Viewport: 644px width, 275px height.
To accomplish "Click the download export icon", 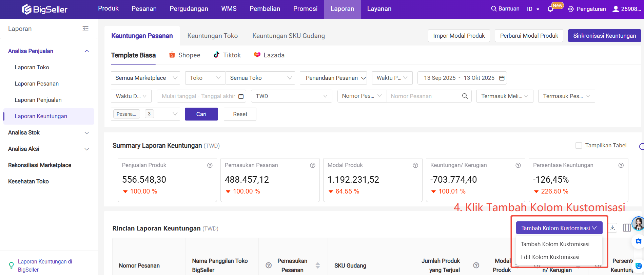I will click(612, 228).
